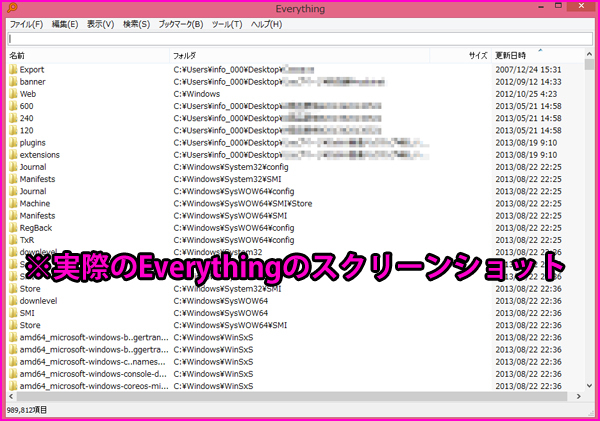Open the 編集(E) menu
This screenshot has width=600, height=421.
(65, 24)
